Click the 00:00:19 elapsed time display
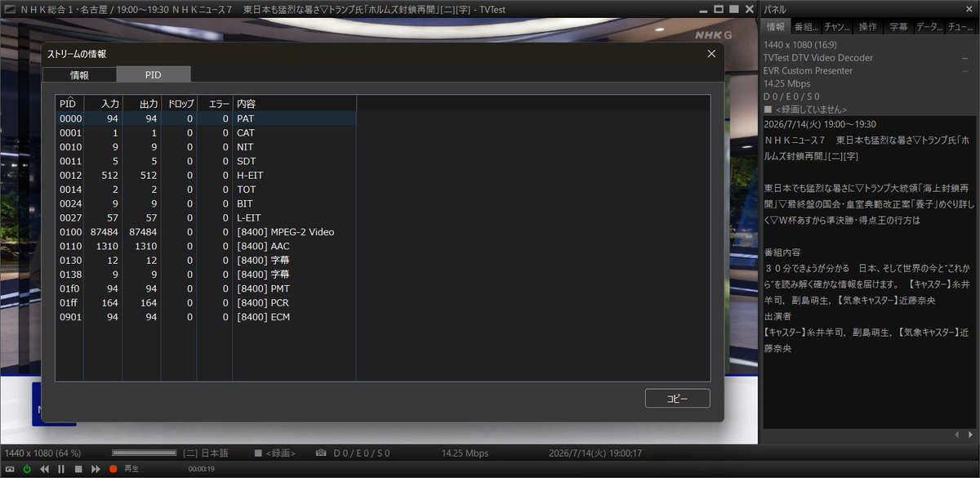980x478 pixels. coord(201,469)
